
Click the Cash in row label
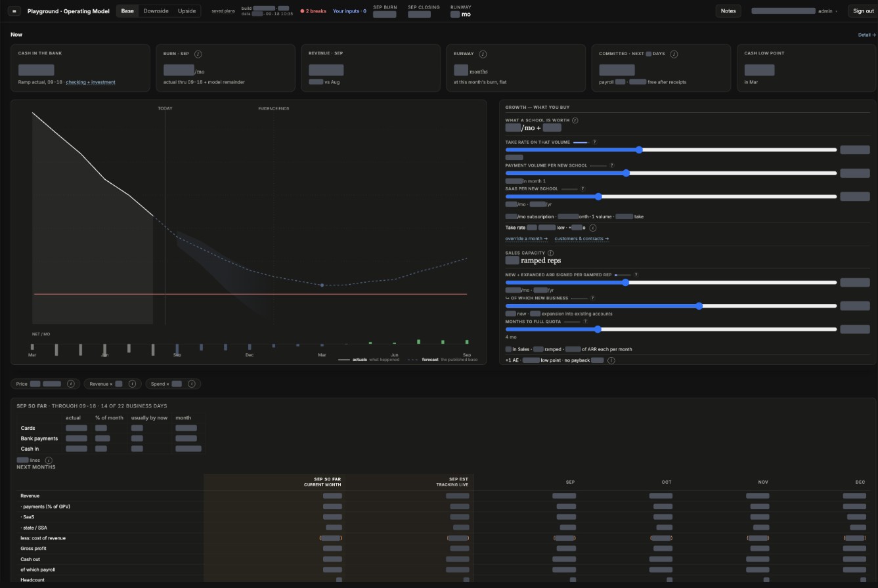tap(30, 449)
